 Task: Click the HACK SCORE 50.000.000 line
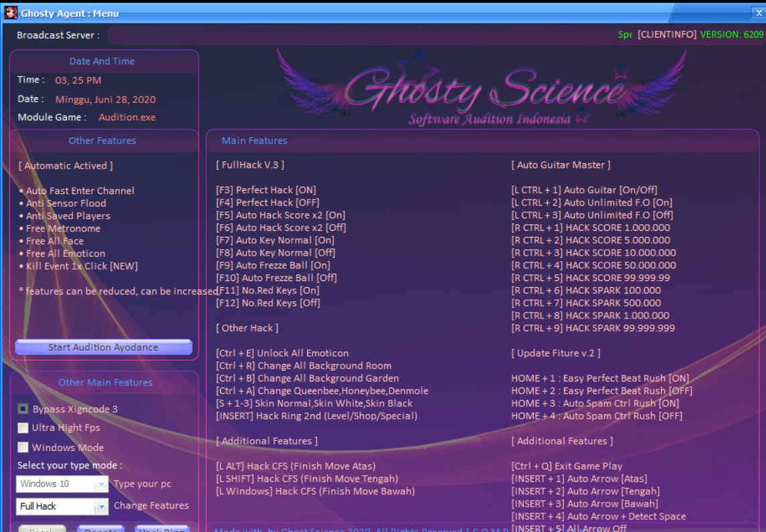pos(593,265)
